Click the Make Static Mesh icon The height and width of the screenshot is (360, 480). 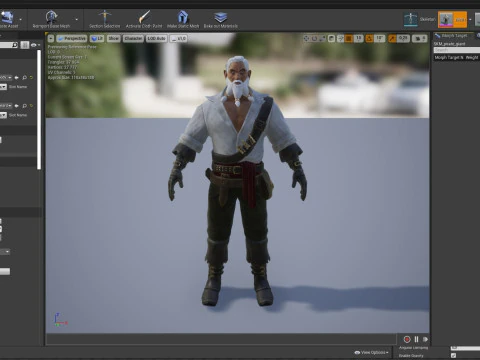tap(183, 17)
